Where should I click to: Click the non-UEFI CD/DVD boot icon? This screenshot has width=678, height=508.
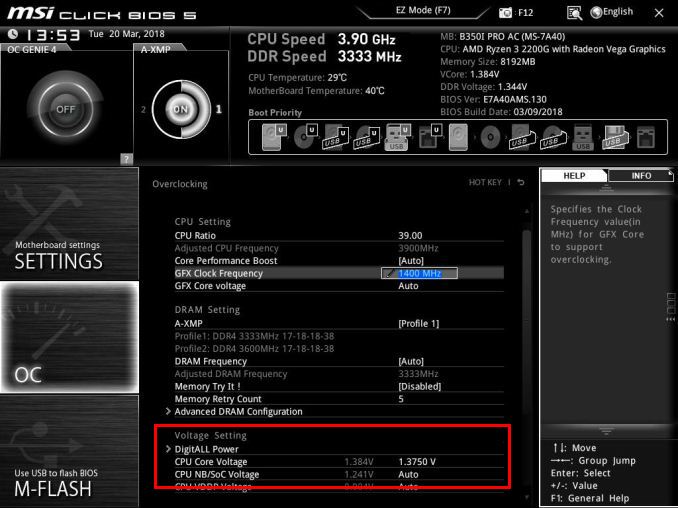[490, 137]
